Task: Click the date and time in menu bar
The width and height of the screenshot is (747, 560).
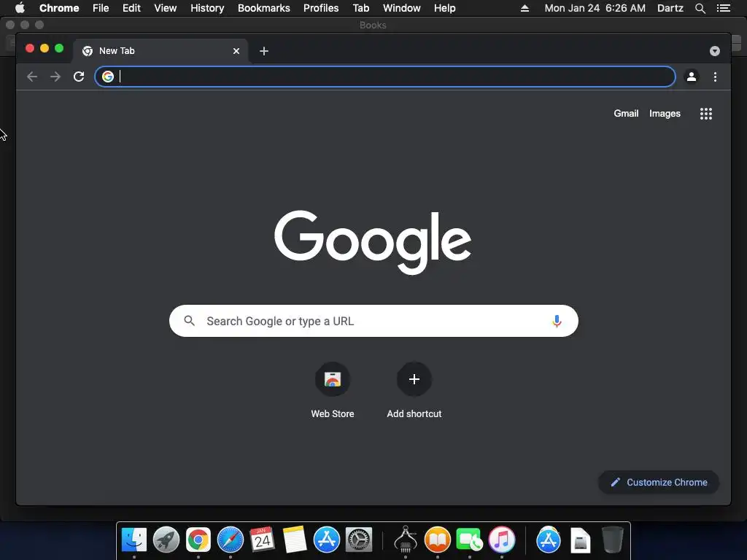Action: pyautogui.click(x=595, y=8)
